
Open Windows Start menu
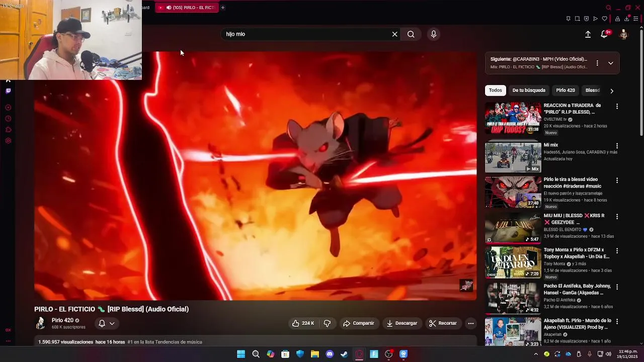(241, 354)
